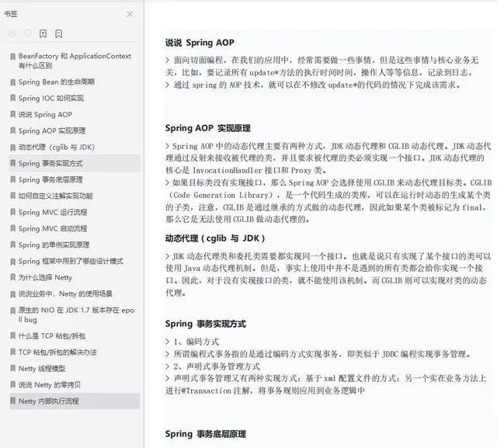Viewport: 497px width, 448px height.
Task: Click the line starting '使用 Java 动态代理机制'
Action: (x=324, y=269)
